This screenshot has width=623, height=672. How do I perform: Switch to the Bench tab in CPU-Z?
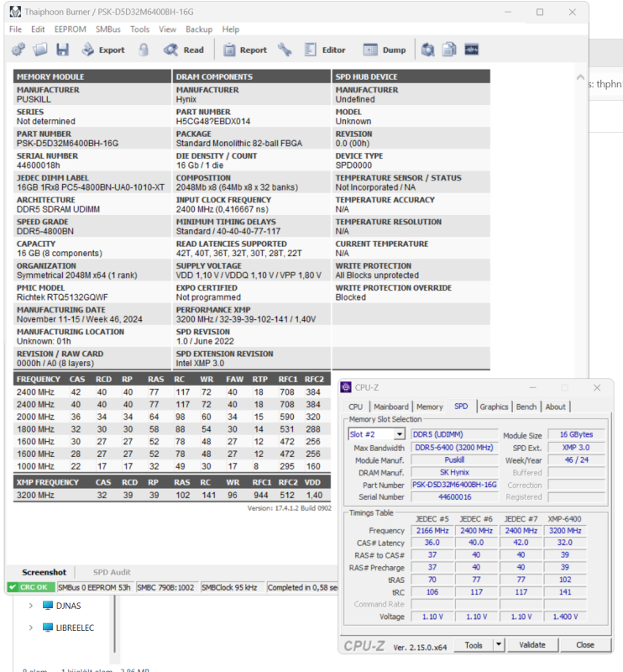pos(526,407)
